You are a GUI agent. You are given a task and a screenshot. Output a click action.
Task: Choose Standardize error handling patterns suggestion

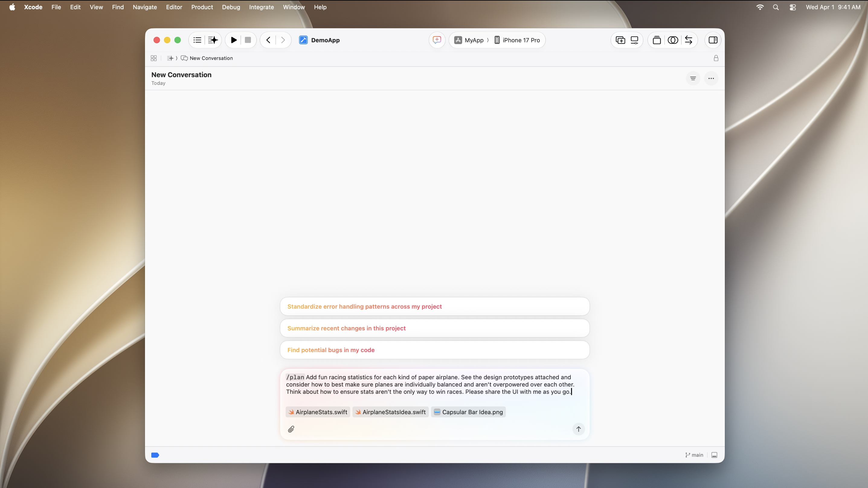pos(435,306)
